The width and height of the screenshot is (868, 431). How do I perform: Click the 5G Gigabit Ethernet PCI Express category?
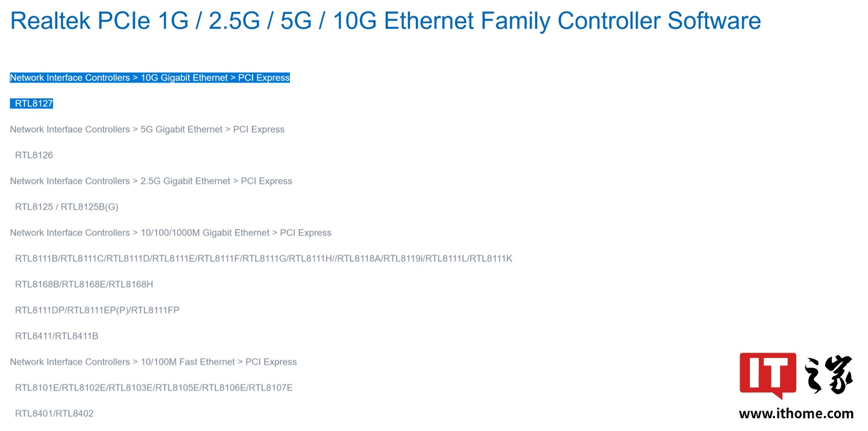pos(147,130)
